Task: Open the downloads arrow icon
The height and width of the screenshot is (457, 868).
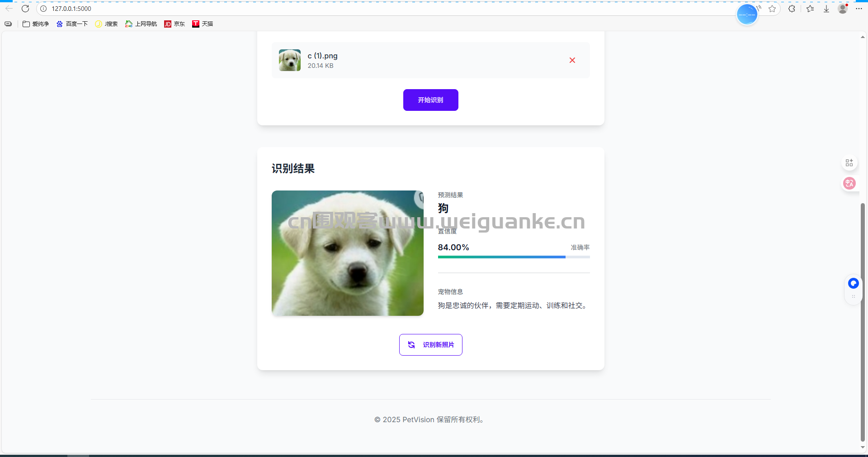Action: point(826,9)
